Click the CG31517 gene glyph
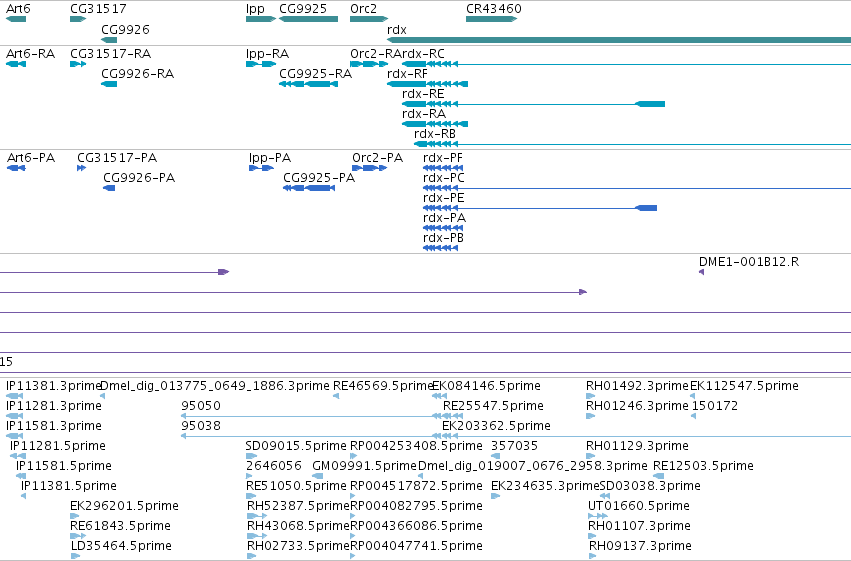 click(x=78, y=19)
